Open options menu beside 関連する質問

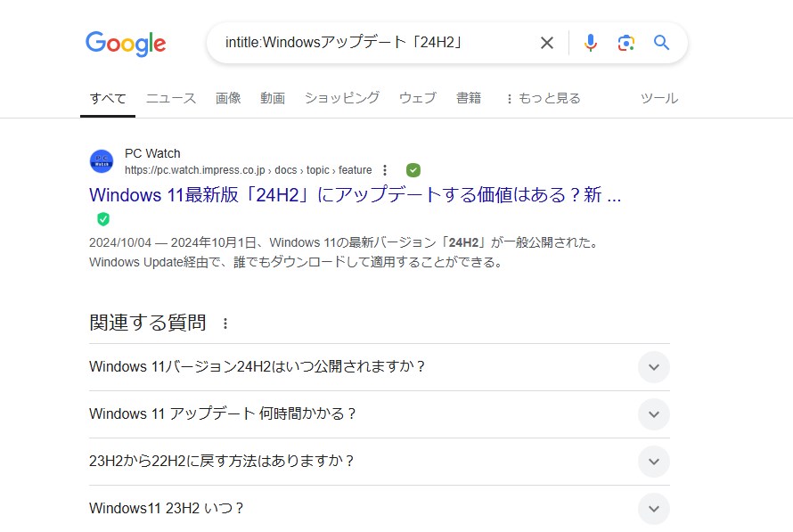[225, 323]
